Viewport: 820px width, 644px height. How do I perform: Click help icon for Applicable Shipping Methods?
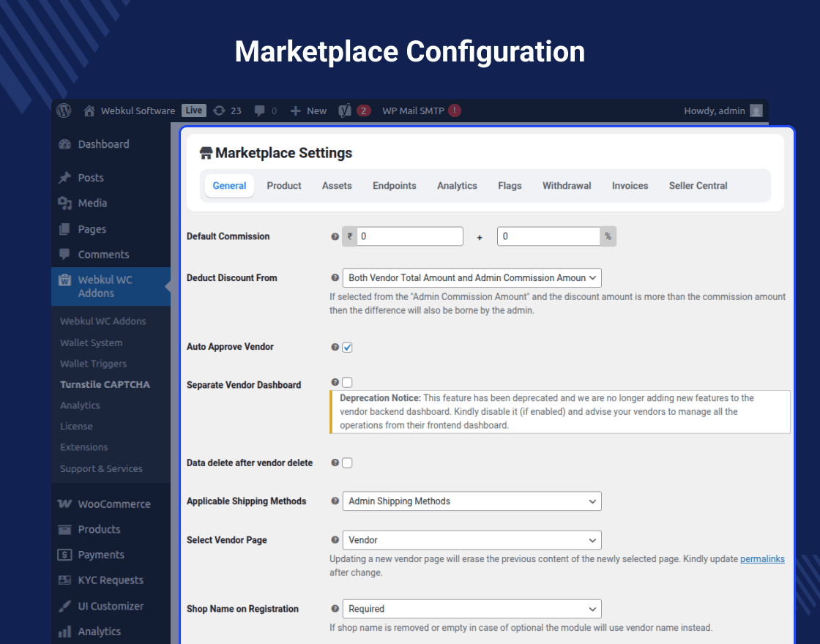(x=335, y=501)
